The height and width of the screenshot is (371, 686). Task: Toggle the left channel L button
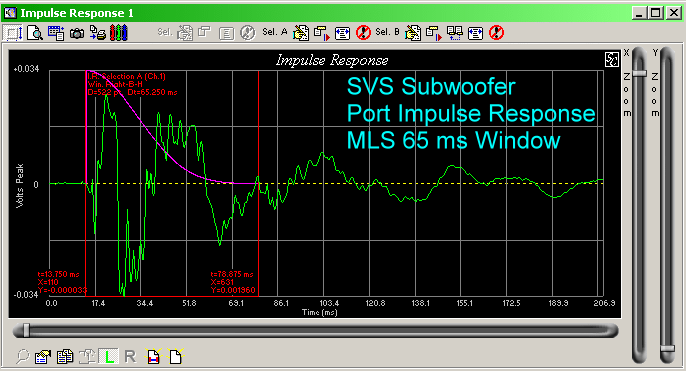point(109,357)
